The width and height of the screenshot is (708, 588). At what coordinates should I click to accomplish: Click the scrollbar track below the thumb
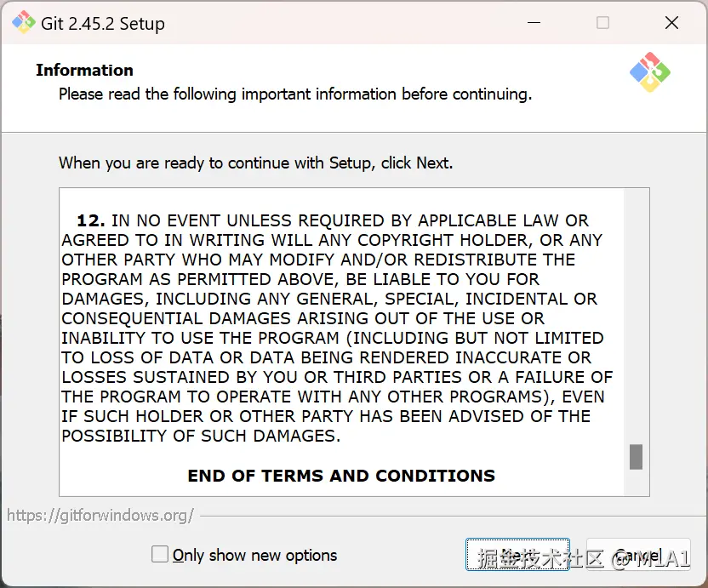click(636, 482)
